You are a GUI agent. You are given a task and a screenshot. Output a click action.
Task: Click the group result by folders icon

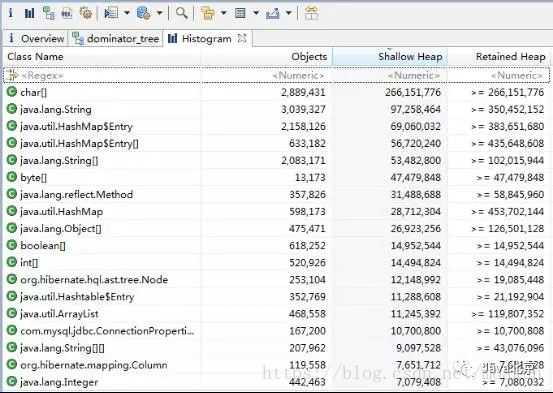208,13
